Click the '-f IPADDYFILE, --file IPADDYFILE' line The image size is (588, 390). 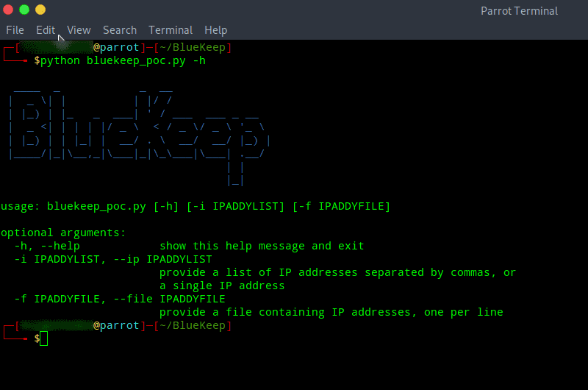click(x=120, y=299)
